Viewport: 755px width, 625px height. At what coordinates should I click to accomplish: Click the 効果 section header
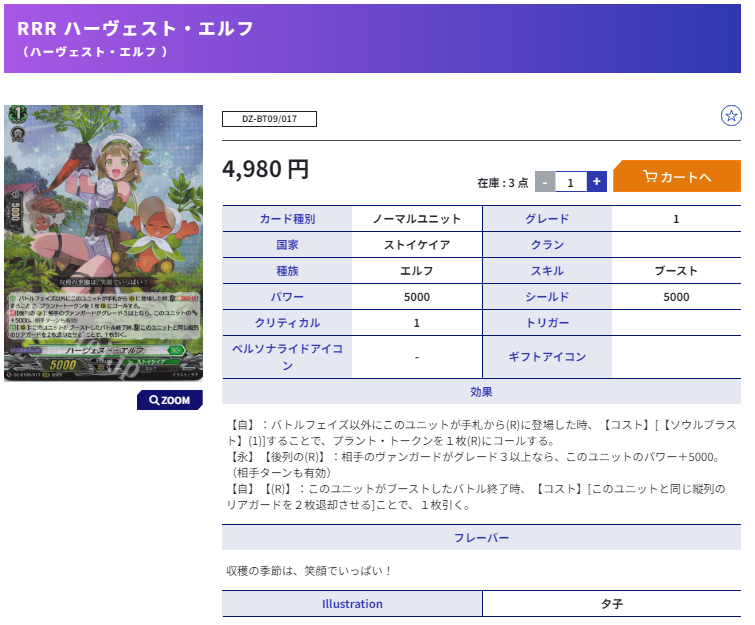(481, 392)
